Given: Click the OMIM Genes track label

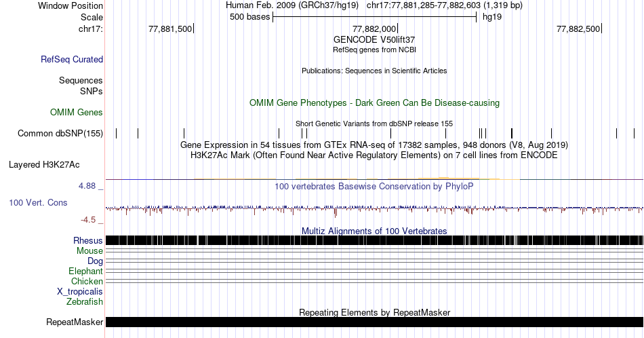Looking at the screenshot, I should point(76,112).
